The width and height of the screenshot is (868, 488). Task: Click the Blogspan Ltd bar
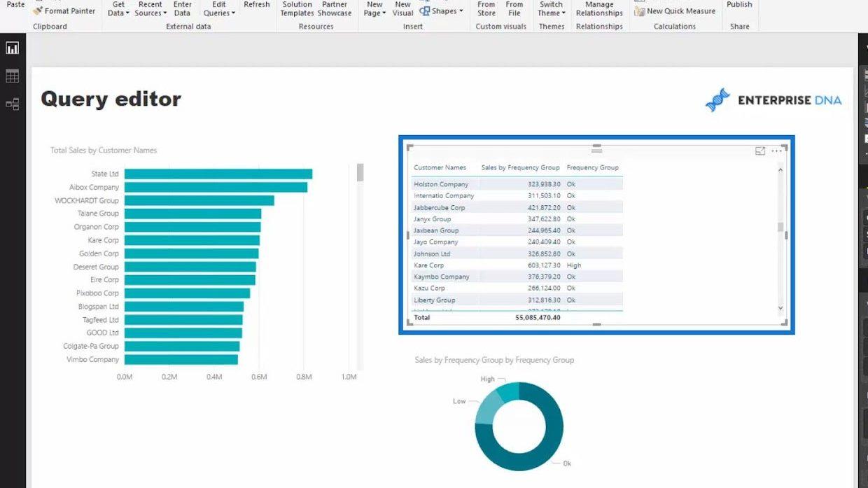pyautogui.click(x=184, y=307)
